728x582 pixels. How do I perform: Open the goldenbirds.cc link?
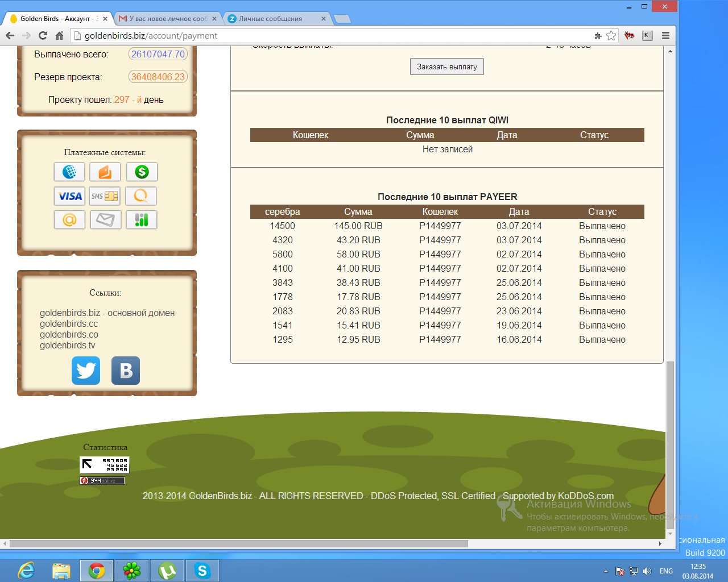pos(69,324)
